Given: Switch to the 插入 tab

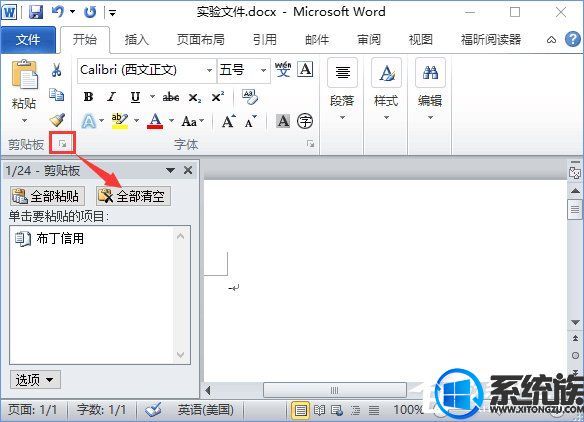Looking at the screenshot, I should 137,39.
